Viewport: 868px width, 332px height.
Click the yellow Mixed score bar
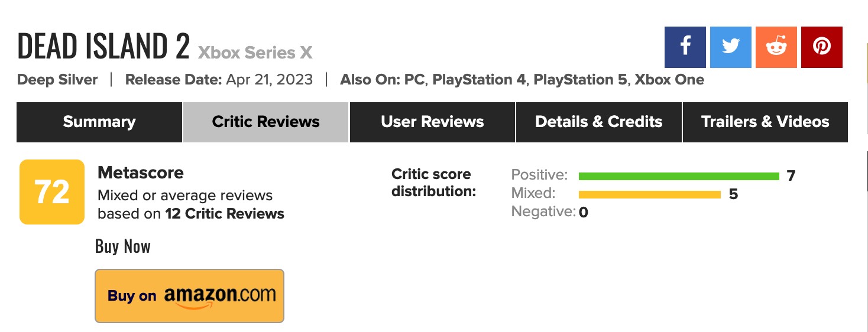click(x=649, y=194)
